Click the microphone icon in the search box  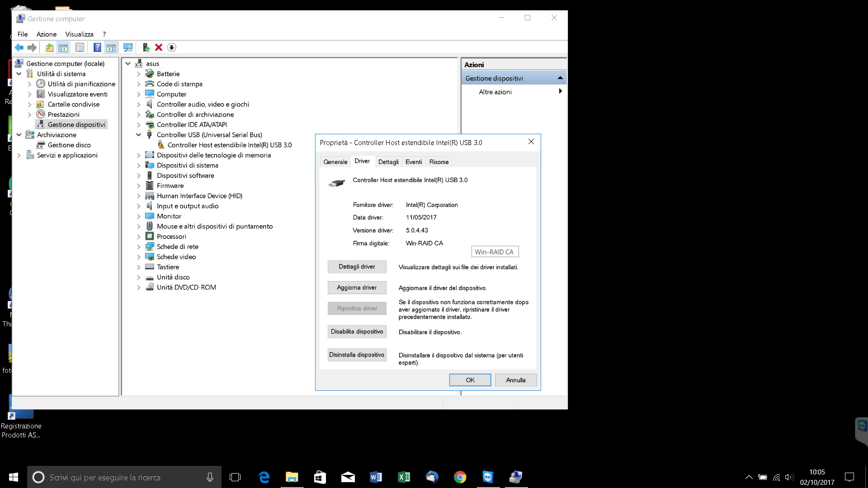tap(210, 477)
